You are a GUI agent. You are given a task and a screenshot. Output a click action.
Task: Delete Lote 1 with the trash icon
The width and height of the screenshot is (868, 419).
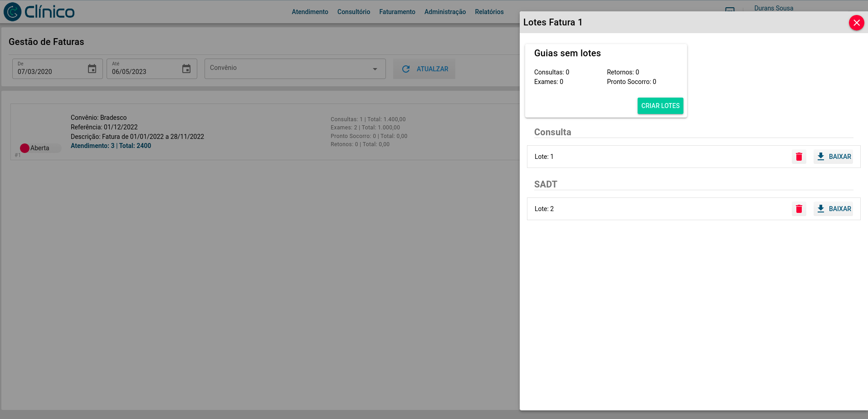click(799, 157)
